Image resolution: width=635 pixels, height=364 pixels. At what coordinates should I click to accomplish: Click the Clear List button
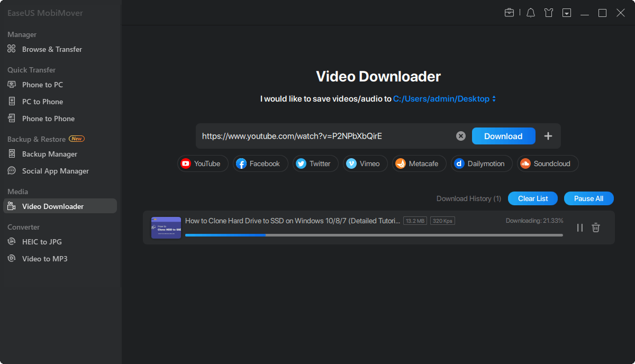533,198
